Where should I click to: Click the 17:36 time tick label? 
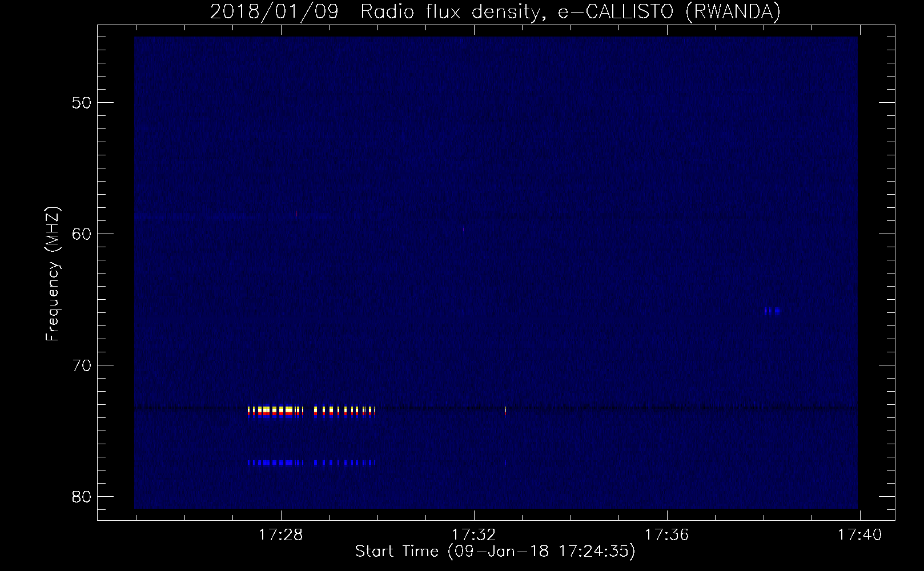[666, 535]
